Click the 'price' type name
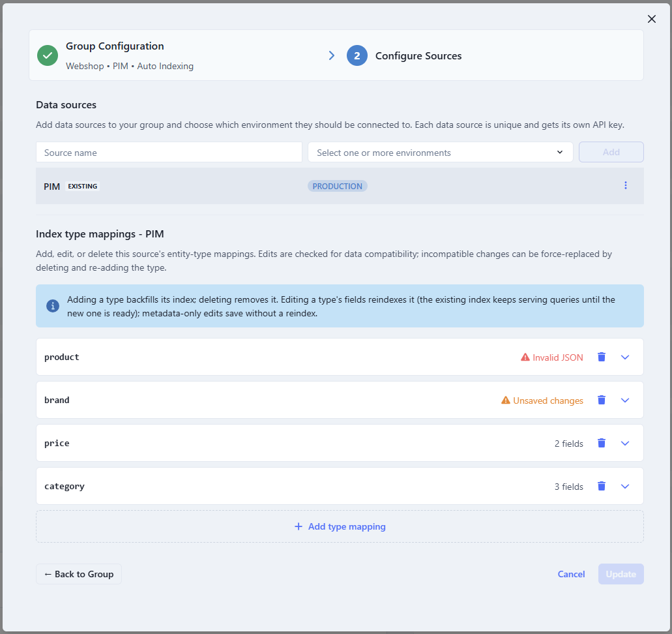This screenshot has width=672, height=634. [57, 443]
